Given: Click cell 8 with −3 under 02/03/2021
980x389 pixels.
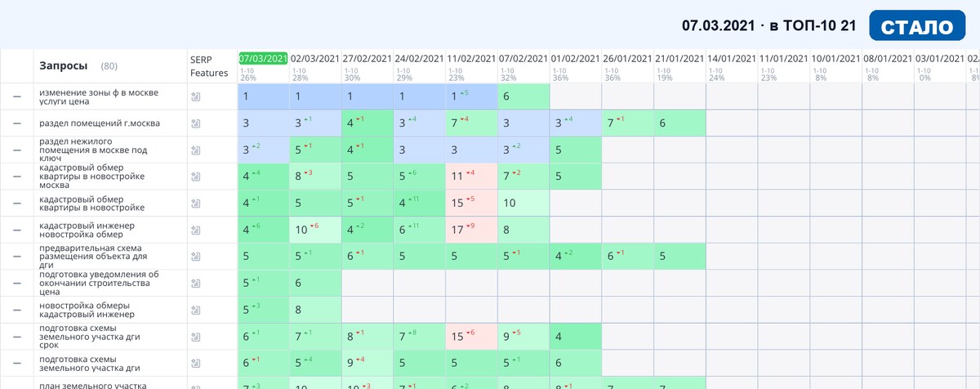Looking at the screenshot, I should click(315, 176).
